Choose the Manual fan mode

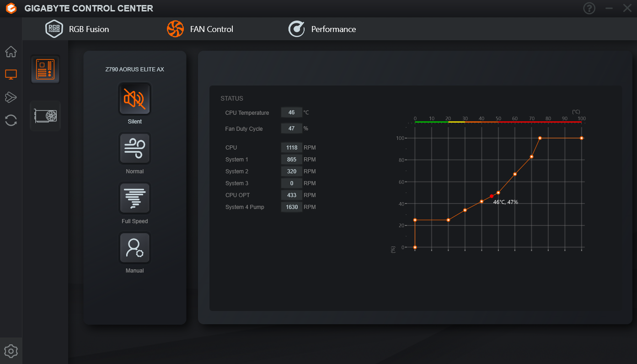pos(134,248)
